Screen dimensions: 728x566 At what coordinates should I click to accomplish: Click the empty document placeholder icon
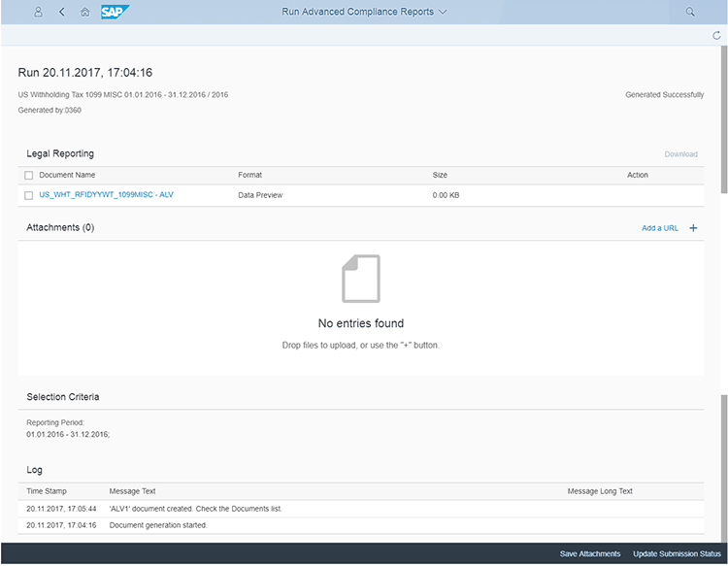pos(361,279)
